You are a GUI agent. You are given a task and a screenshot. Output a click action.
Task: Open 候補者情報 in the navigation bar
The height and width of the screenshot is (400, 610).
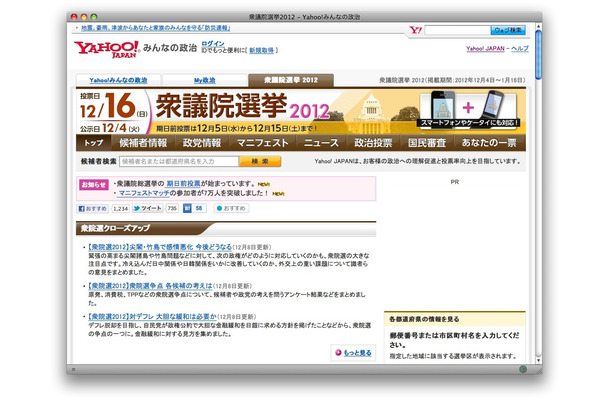click(x=143, y=143)
